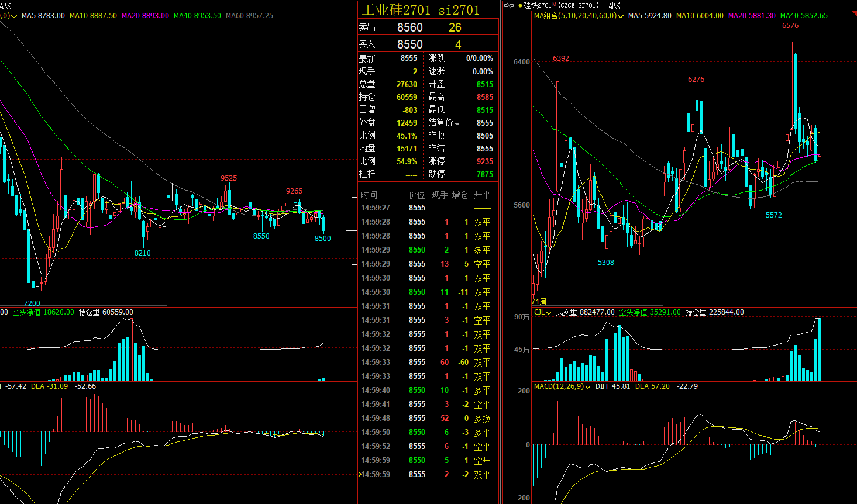Select the tick row at 14:59:40 marked 多平
The image size is (857, 504).
pos(426,391)
